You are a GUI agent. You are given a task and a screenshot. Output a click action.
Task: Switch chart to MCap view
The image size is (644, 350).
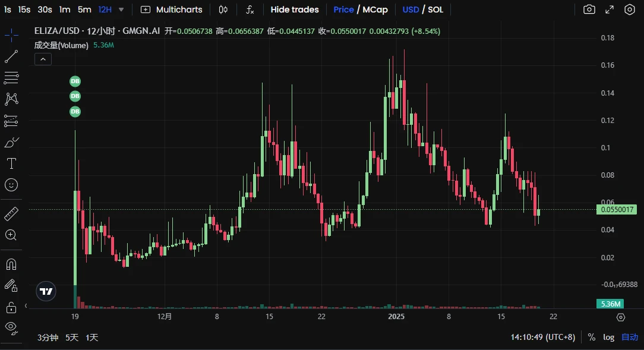pos(375,10)
